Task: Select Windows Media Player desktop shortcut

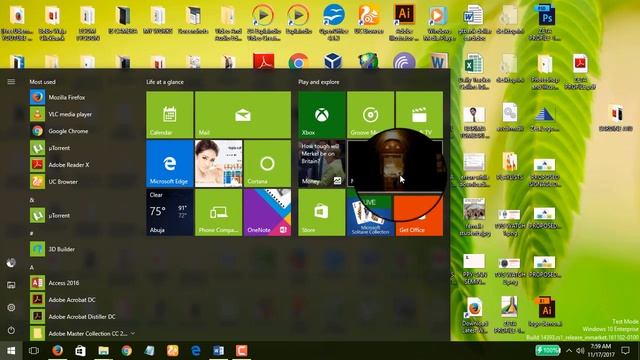Action: point(439,23)
